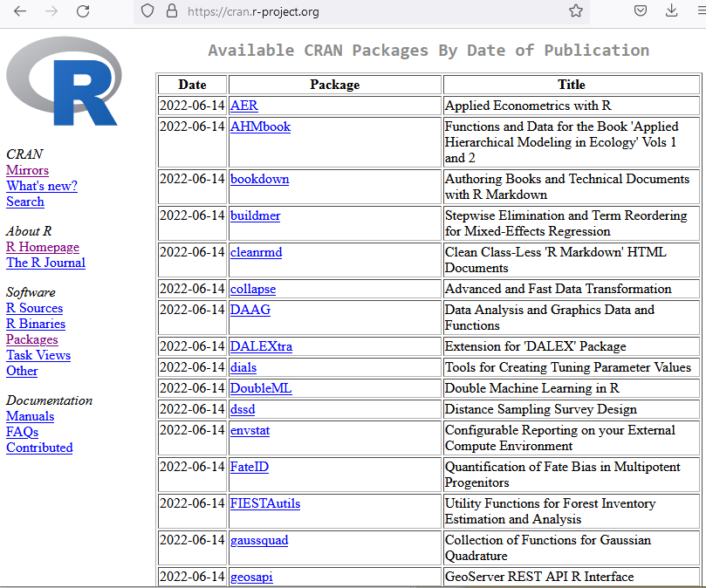Click the browser back arrow button
706x588 pixels.
pos(20,11)
